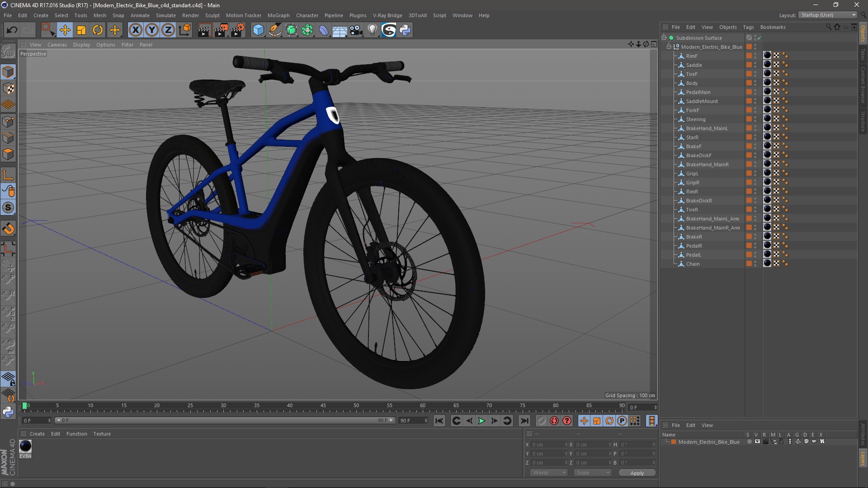Open the Objects manager Tags menu

click(x=748, y=27)
